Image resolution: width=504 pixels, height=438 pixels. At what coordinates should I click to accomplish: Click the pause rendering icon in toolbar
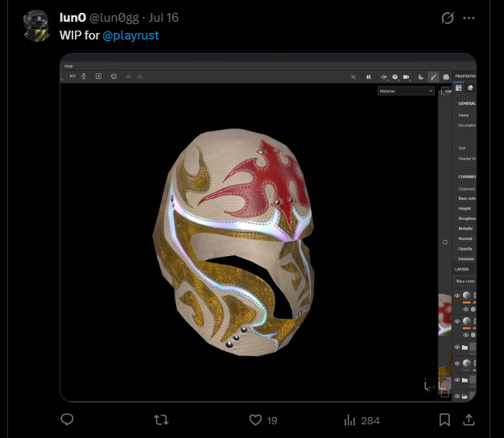click(369, 76)
